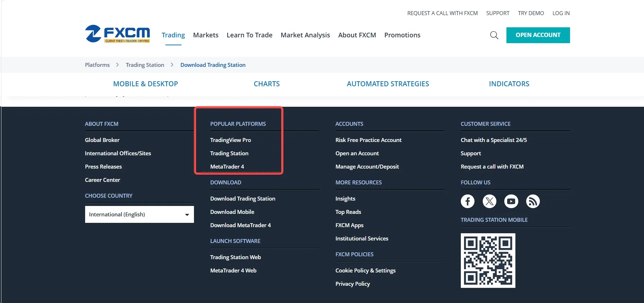644x303 pixels.
Task: Click the Trading Station Mobile QR code
Action: click(x=488, y=261)
